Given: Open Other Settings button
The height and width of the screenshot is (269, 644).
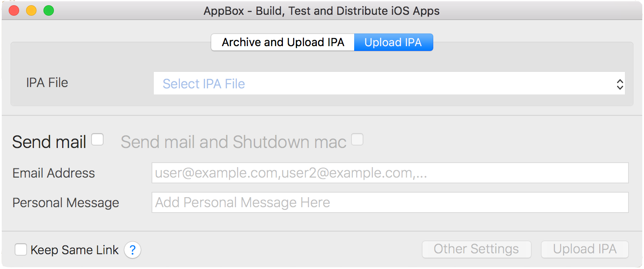Looking at the screenshot, I should (x=477, y=249).
